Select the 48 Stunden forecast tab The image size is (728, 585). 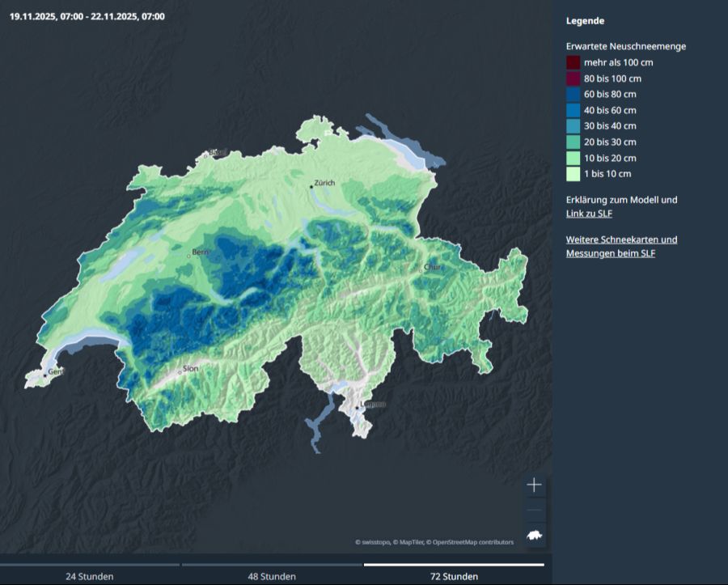271,575
